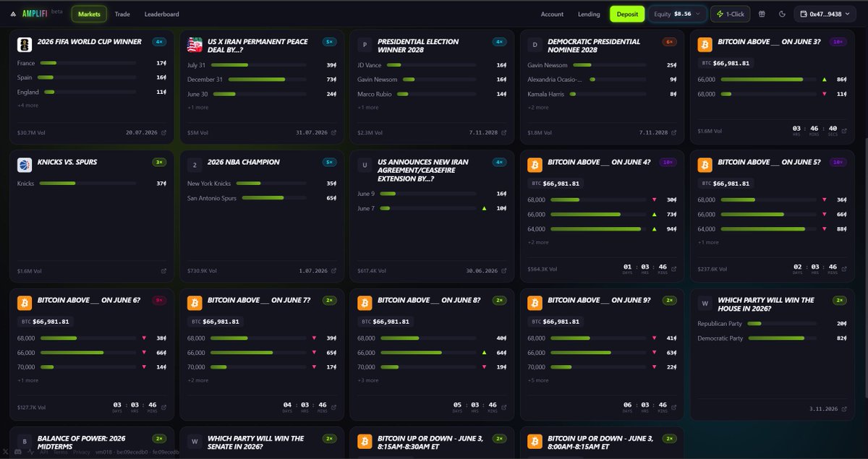The height and width of the screenshot is (459, 868).
Task: Expand '+4 more' on FIFA World Cup card
Action: click(x=28, y=106)
